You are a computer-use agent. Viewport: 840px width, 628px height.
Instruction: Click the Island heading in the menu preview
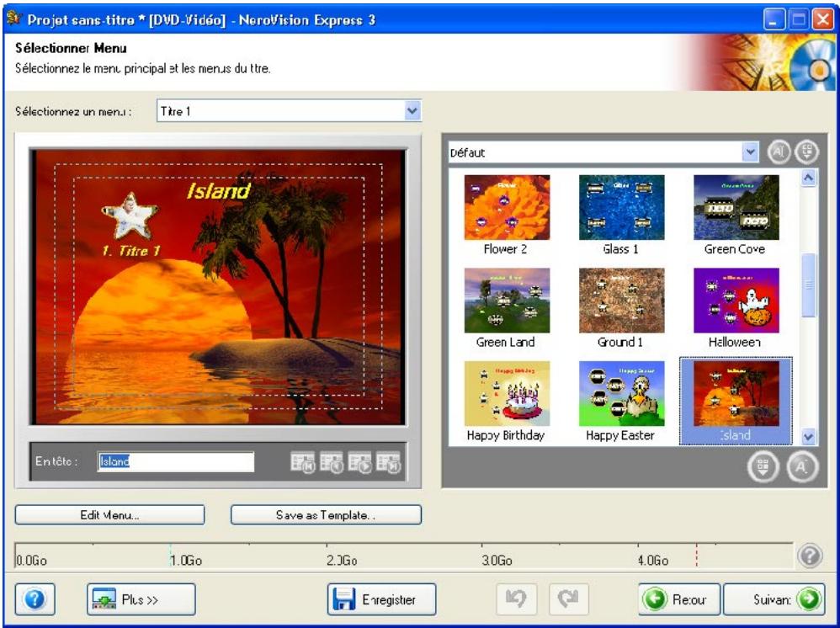219,191
